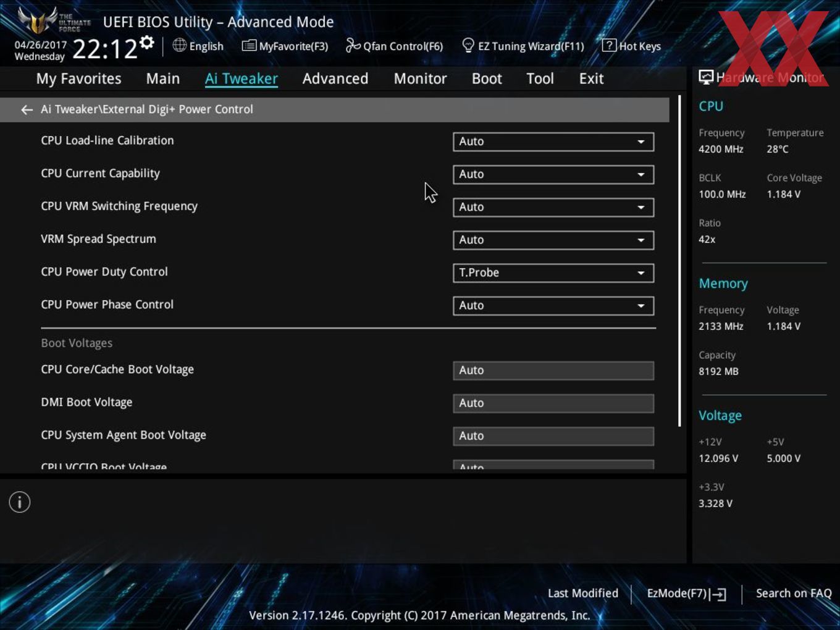The width and height of the screenshot is (840, 630).
Task: Select the CPU VRM Switching Frequency label
Action: [x=119, y=206]
